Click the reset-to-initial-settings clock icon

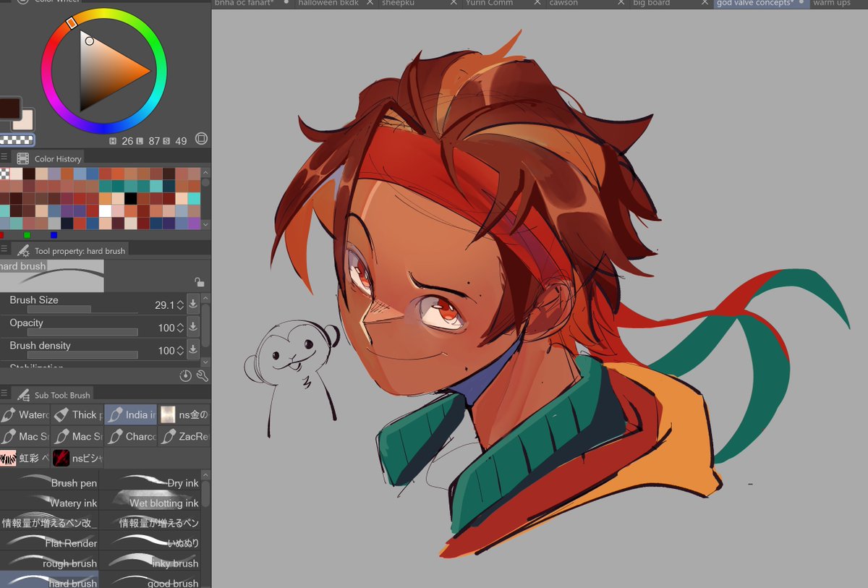(185, 376)
